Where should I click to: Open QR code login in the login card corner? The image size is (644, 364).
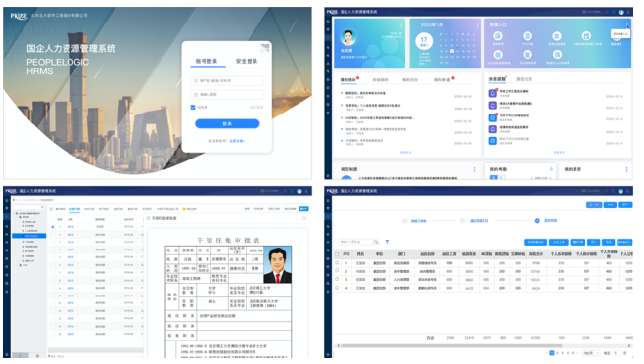click(x=265, y=47)
